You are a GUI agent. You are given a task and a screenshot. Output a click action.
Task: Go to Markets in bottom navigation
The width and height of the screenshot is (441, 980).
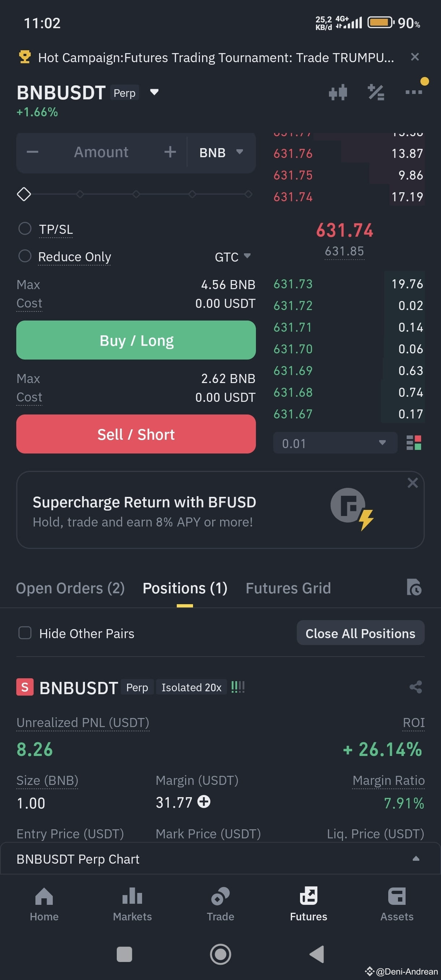[x=132, y=904]
